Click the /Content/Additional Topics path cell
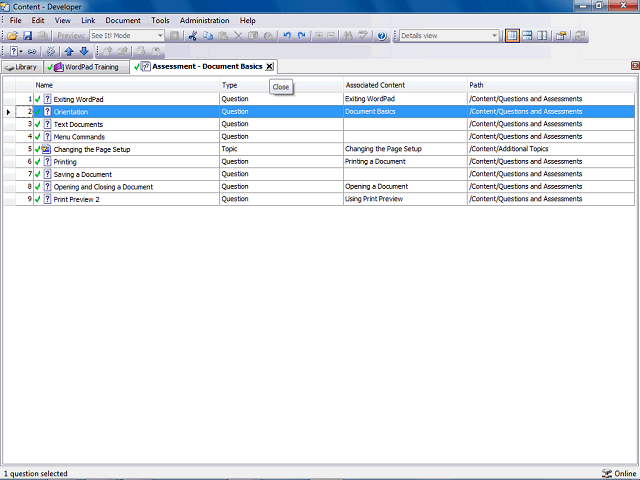The image size is (640, 480). [x=551, y=149]
